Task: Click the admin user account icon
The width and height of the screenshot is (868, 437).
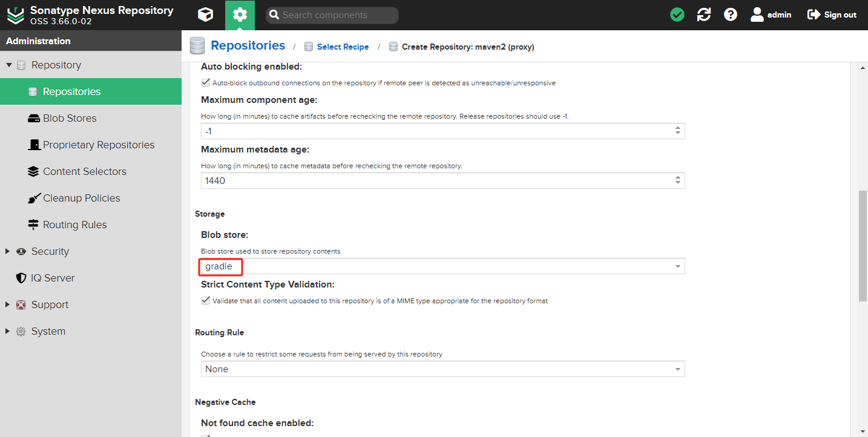Action: coord(757,15)
